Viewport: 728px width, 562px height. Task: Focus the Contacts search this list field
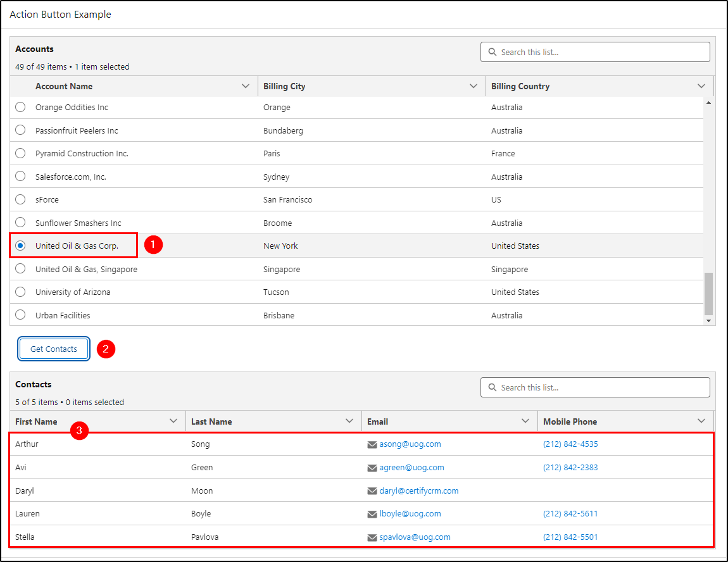[x=595, y=387]
